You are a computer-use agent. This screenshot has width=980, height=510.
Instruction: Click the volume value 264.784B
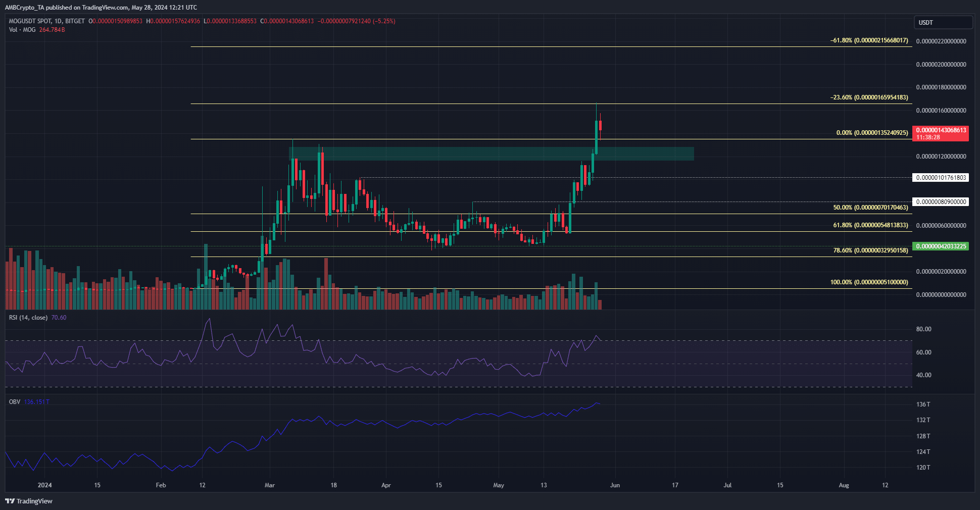click(x=52, y=30)
